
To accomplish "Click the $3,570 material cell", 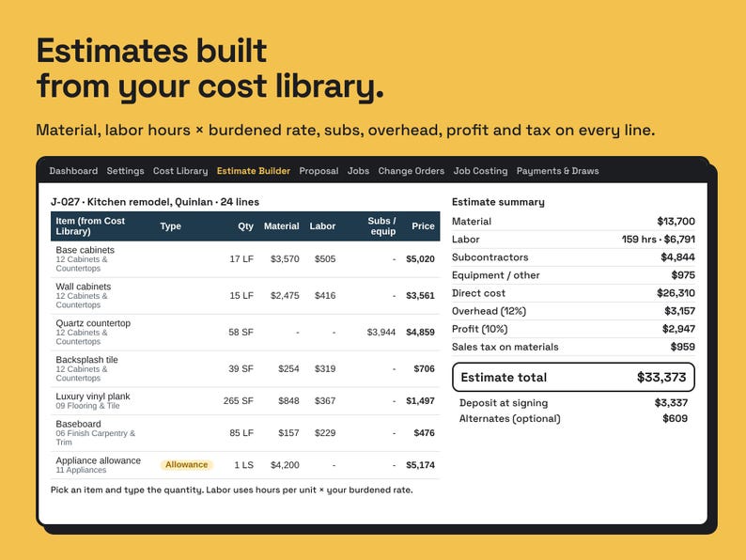I will coord(285,258).
